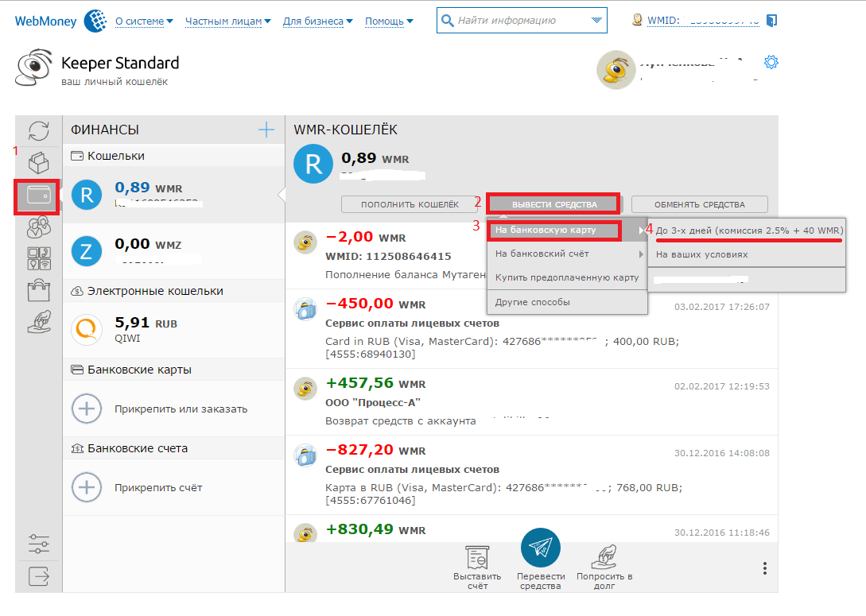Open the +830,49 WMR transaction
The image size is (866, 616).
(531, 530)
